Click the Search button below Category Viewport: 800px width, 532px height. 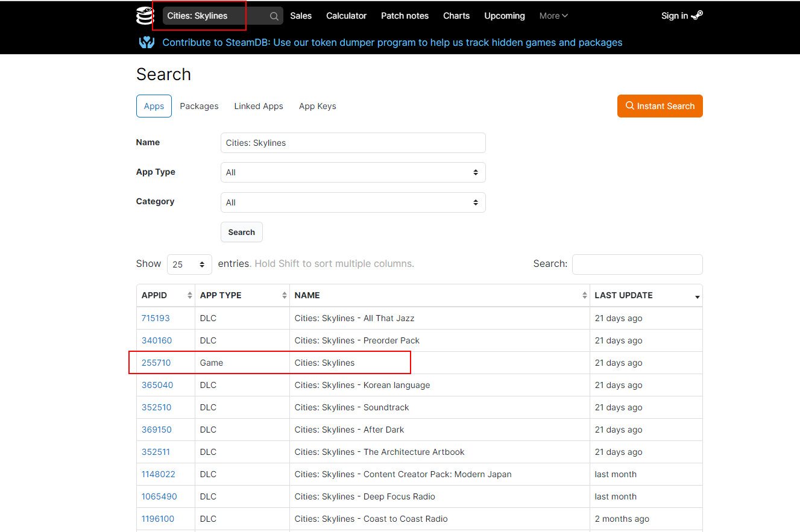[242, 232]
